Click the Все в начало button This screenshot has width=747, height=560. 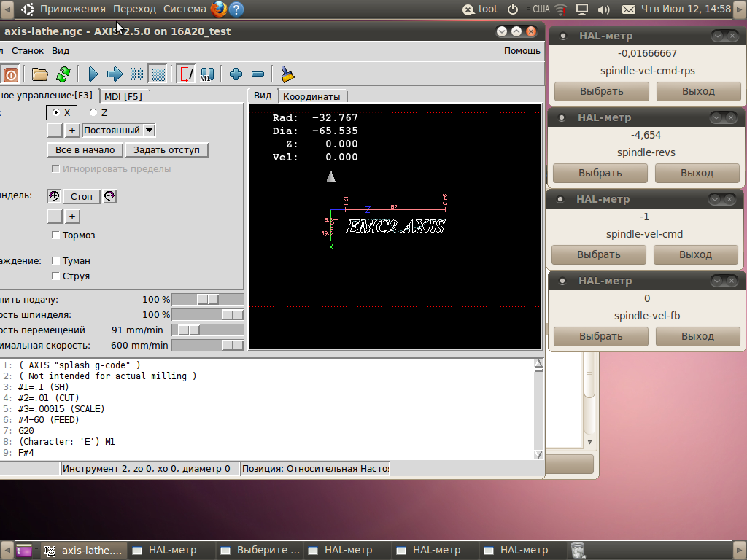[85, 150]
